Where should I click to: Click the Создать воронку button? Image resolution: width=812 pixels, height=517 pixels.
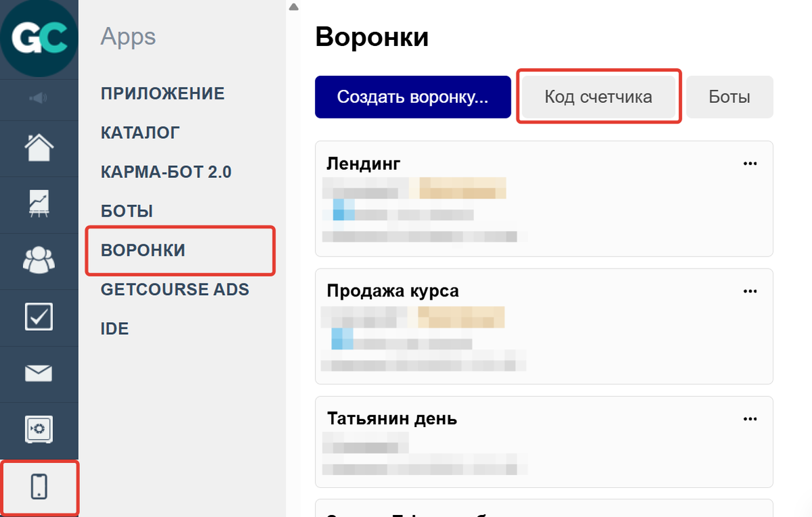coord(412,97)
